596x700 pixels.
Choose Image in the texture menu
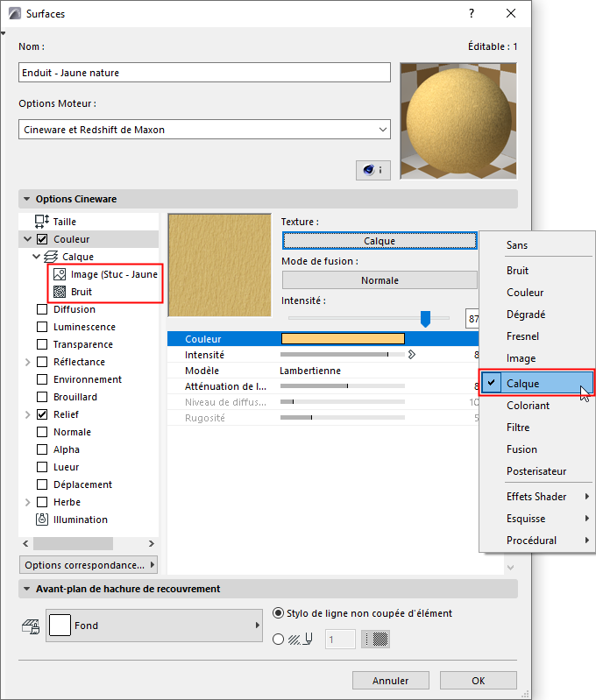(x=537, y=358)
